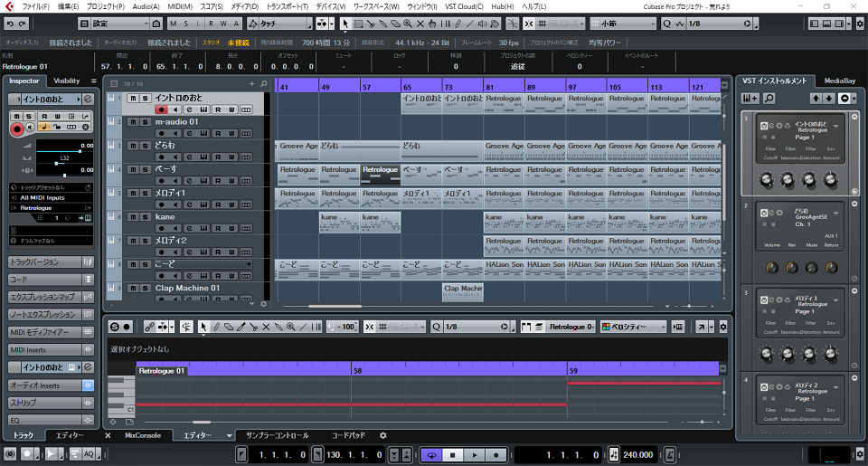
Task: Adjust the GrovAgntSE Volume knob in the VST rack
Action: coord(771,268)
